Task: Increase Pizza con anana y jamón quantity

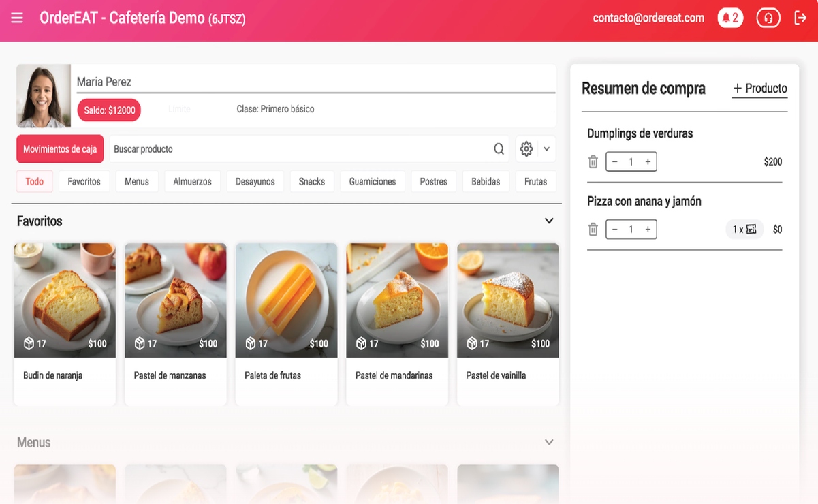Action: (648, 230)
